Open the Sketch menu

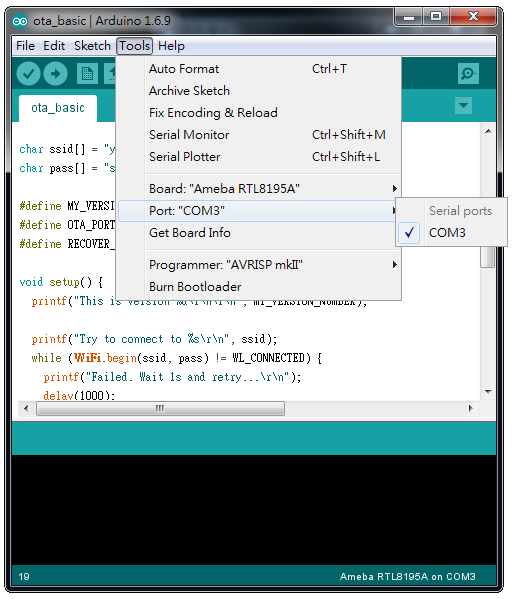[x=92, y=46]
